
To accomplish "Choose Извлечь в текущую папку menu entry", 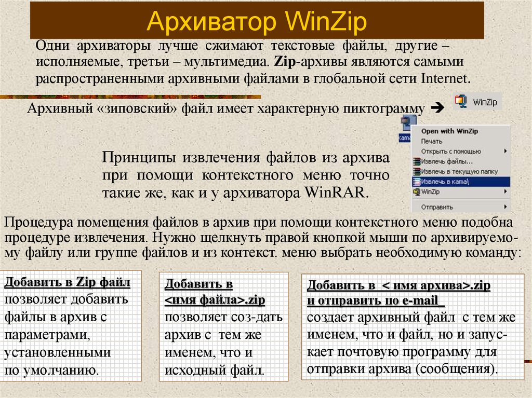I will (x=461, y=172).
